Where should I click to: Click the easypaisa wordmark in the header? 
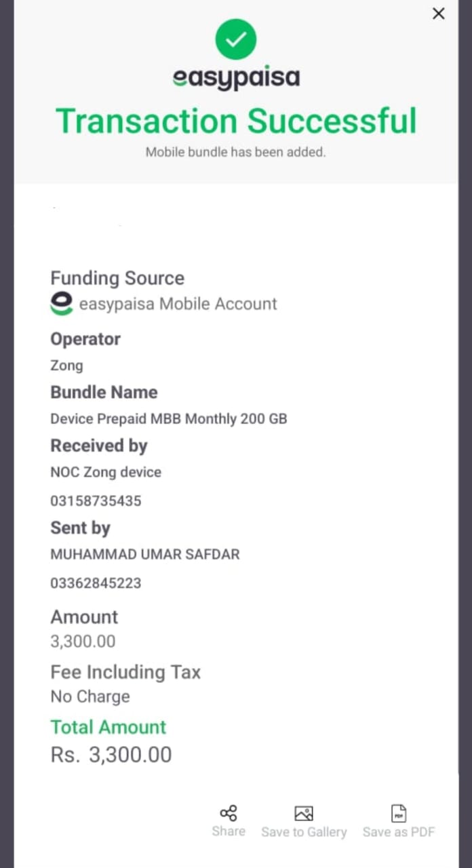(236, 78)
